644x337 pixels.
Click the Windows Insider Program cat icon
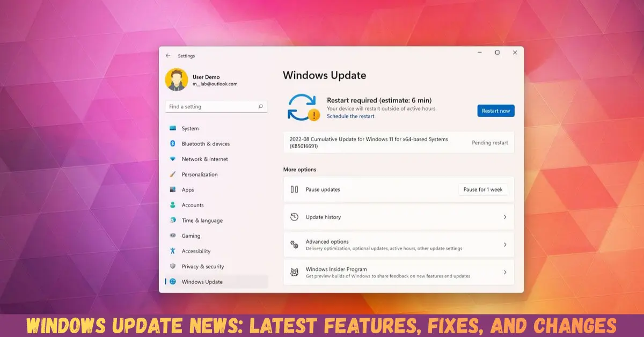pyautogui.click(x=294, y=273)
